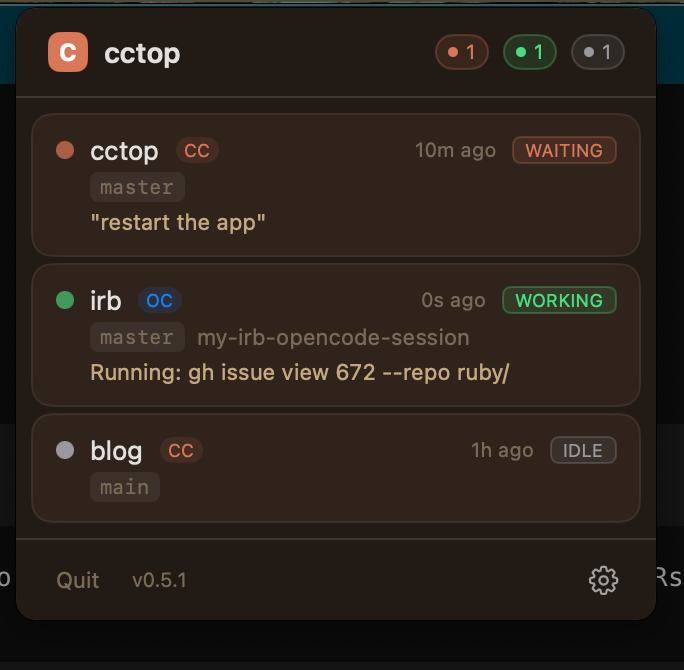Click the gray status dot for blog

[65, 451]
